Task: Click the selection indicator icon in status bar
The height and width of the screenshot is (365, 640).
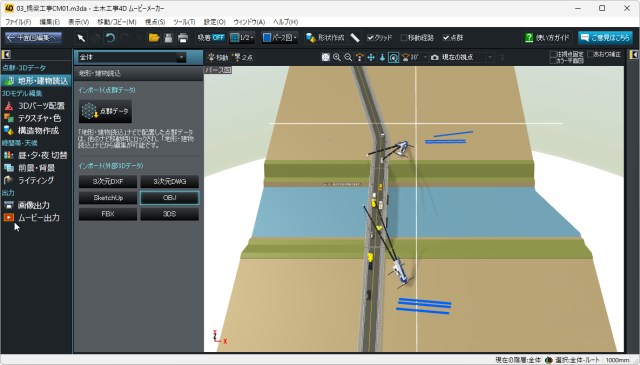Action: (x=549, y=360)
